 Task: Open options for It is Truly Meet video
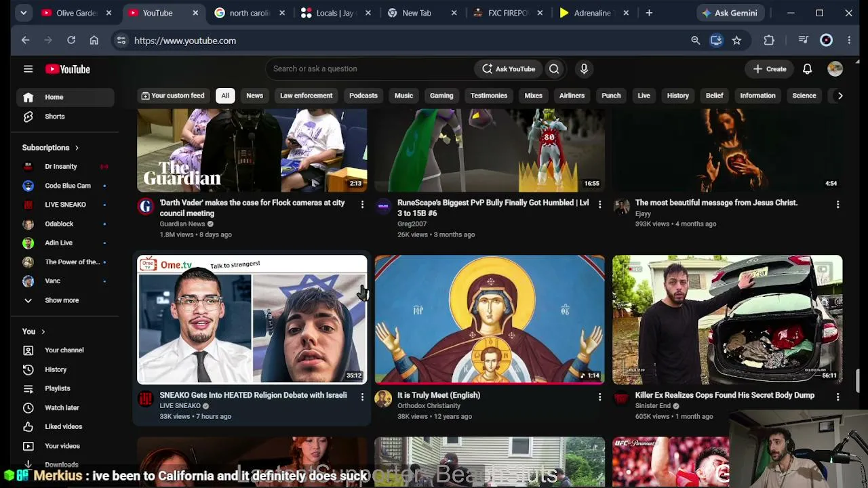(x=599, y=396)
